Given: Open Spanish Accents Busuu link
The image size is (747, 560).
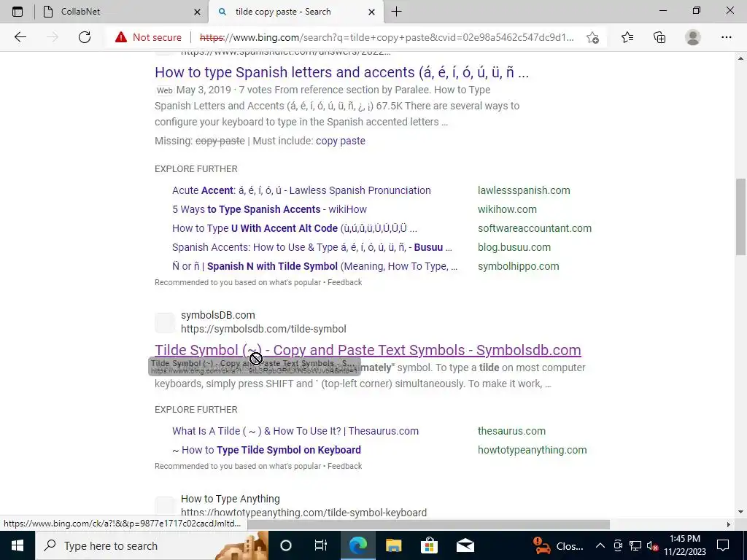Looking at the screenshot, I should pos(312,248).
